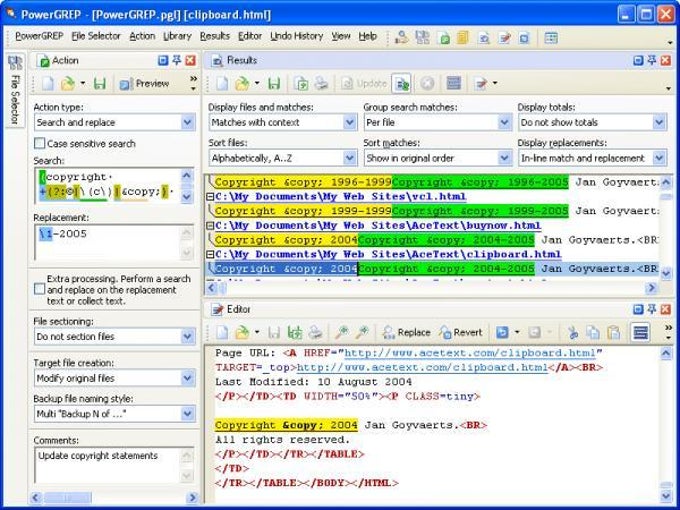Open the Editor menu
The image size is (680, 510).
250,36
